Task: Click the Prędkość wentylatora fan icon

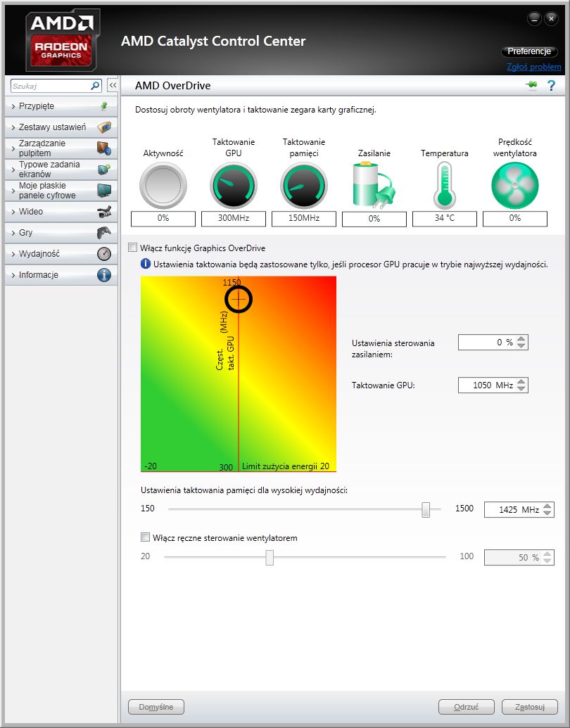Action: [x=514, y=186]
